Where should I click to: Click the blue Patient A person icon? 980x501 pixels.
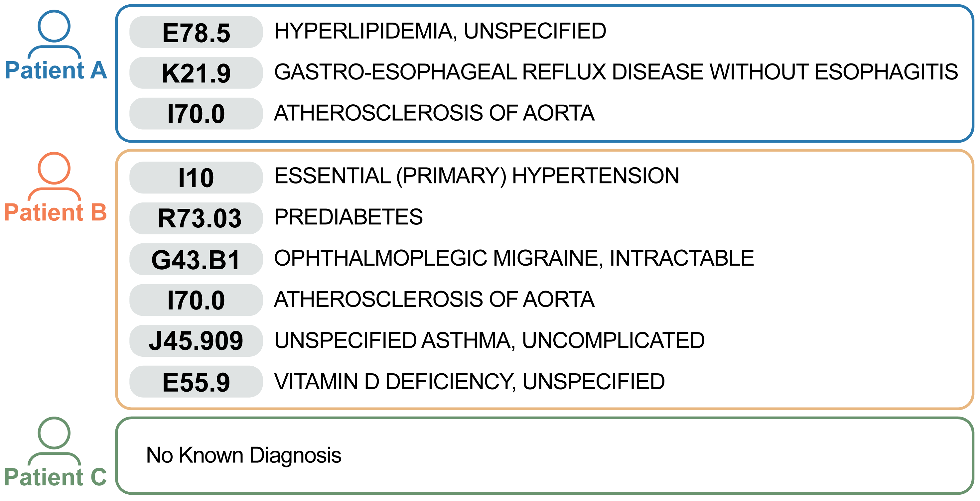[x=54, y=34]
